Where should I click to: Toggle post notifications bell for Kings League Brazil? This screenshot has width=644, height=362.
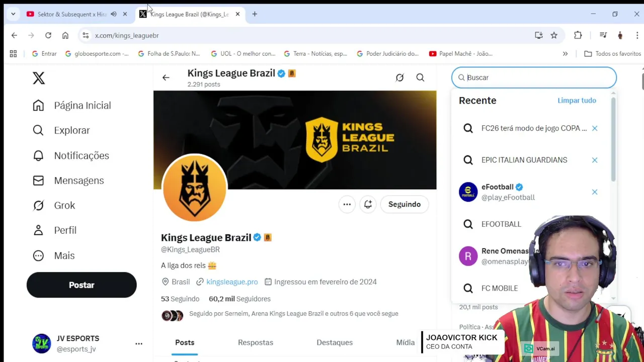click(368, 204)
